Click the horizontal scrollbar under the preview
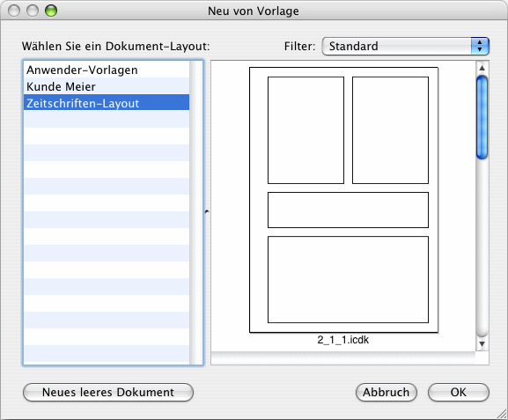The height and width of the screenshot is (420, 508). [x=343, y=358]
